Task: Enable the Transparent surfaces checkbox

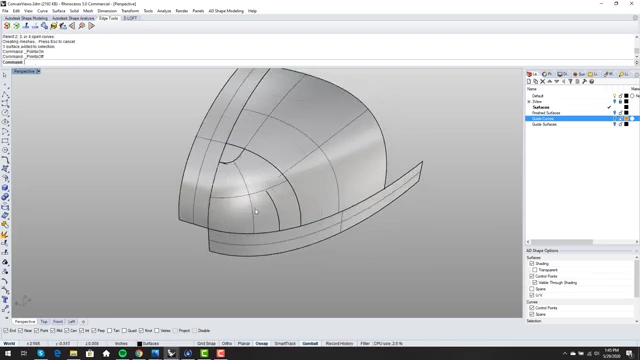Action: click(x=535, y=270)
